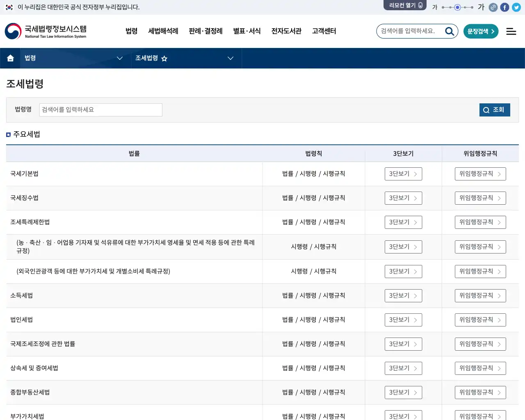Open the 판례·결정례 main menu
The image size is (525, 420).
(x=205, y=31)
